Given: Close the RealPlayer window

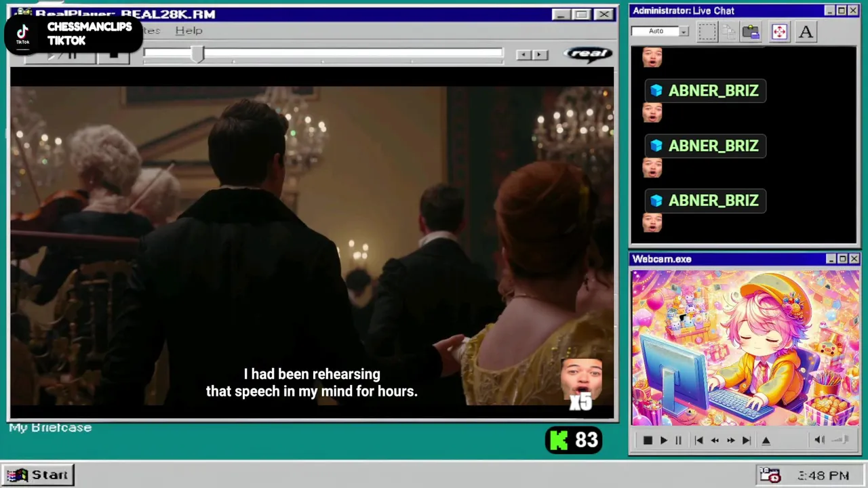Looking at the screenshot, I should coord(603,14).
